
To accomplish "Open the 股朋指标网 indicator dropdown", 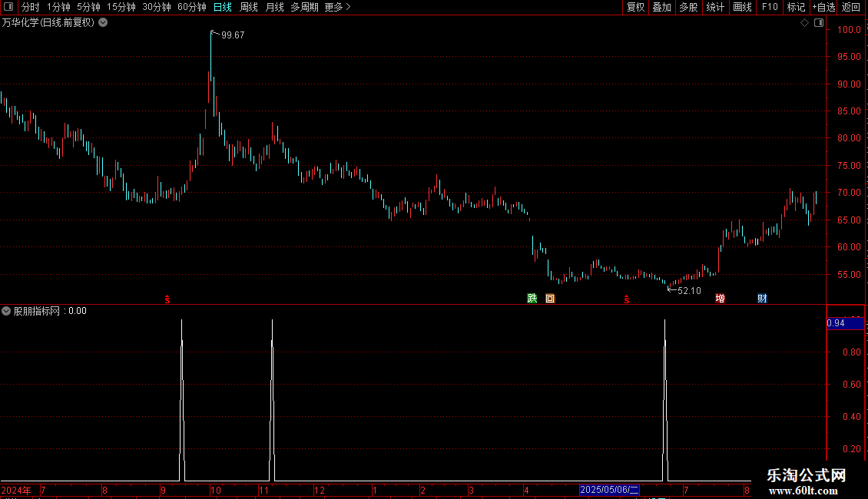I will tap(6, 311).
